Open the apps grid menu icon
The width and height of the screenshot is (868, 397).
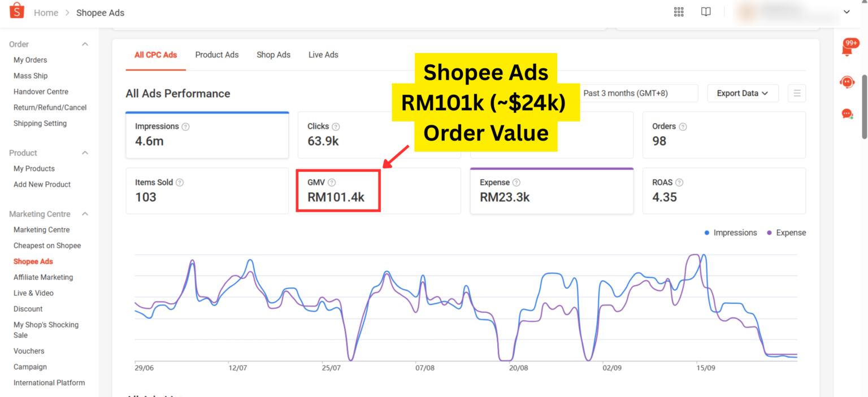click(679, 12)
